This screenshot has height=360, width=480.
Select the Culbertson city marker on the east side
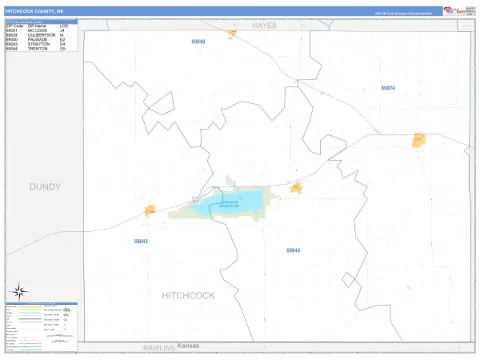419,140
